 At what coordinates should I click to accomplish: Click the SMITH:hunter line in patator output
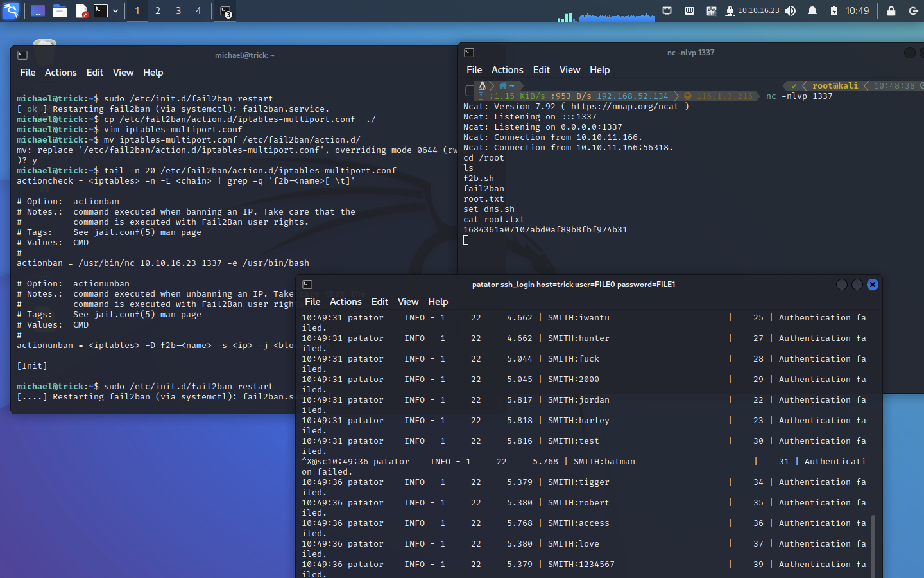coord(583,343)
